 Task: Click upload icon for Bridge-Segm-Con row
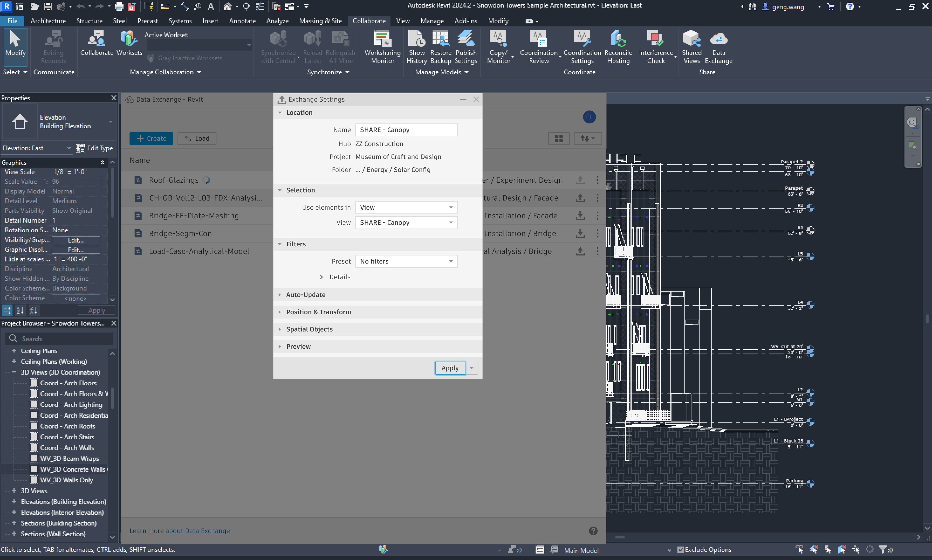pyautogui.click(x=580, y=234)
